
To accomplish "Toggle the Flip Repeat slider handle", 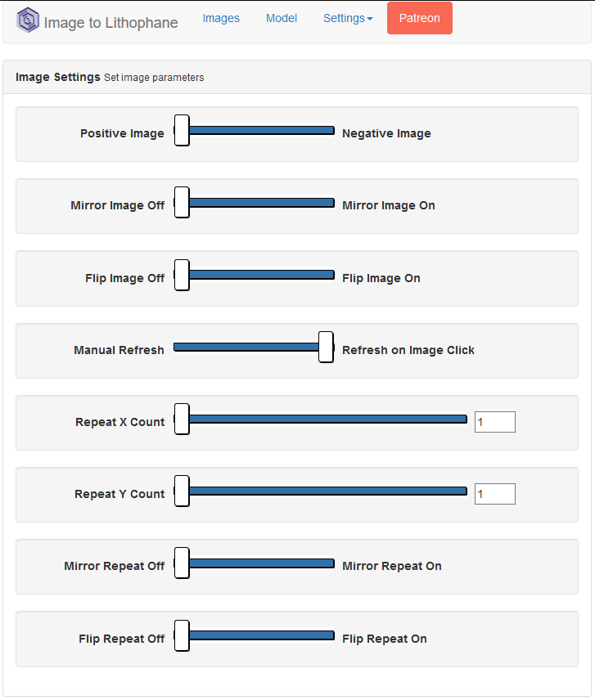I will [182, 635].
